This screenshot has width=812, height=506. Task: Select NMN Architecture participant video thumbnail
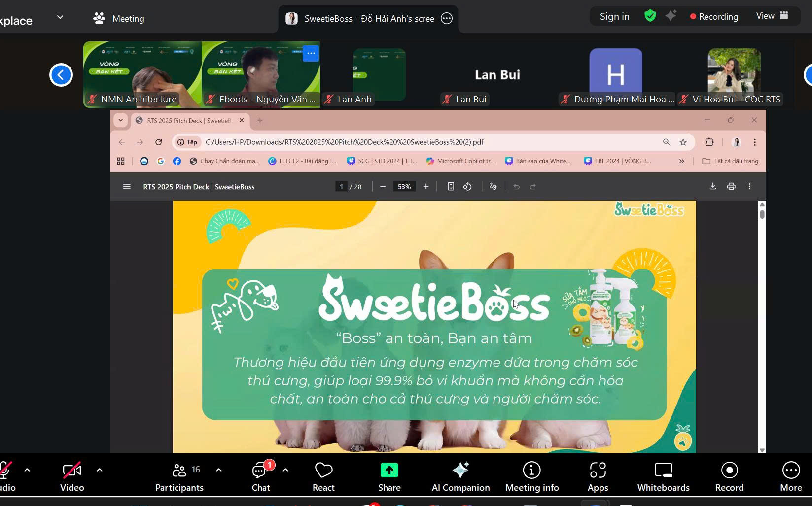click(x=142, y=74)
